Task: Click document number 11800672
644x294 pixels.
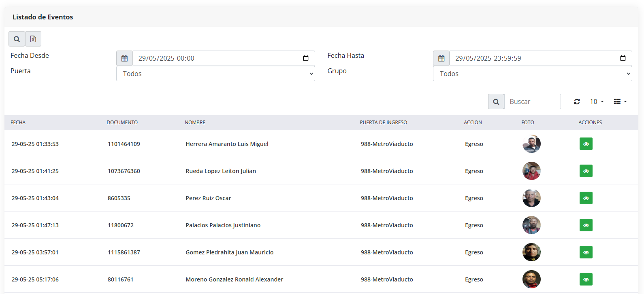Action: pyautogui.click(x=121, y=225)
